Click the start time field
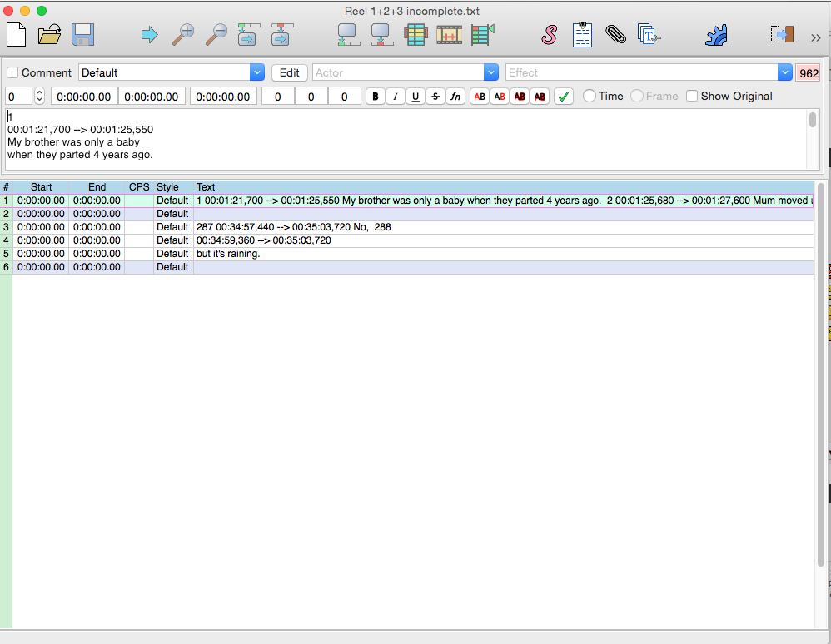Screen dimensions: 831x644 (x=84, y=97)
